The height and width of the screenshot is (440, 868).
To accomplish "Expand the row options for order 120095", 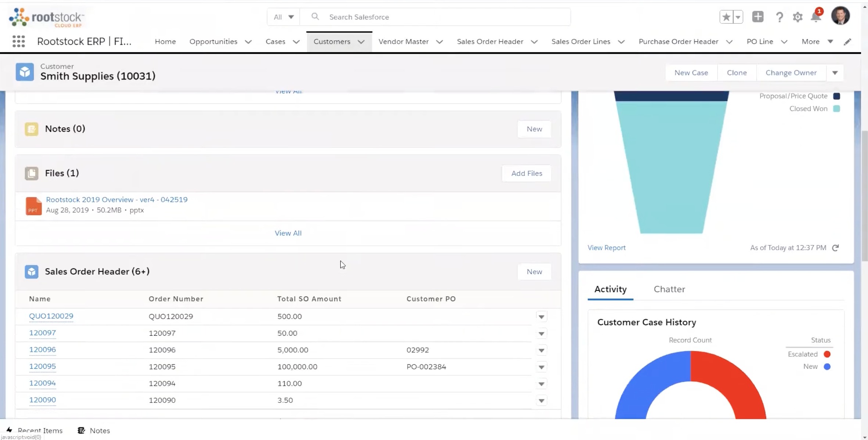I will 541,367.
